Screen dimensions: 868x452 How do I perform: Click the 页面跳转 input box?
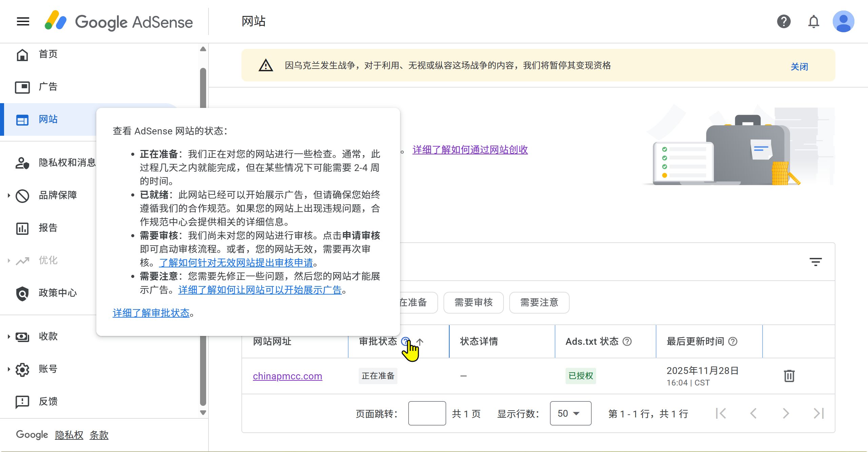coord(427,413)
